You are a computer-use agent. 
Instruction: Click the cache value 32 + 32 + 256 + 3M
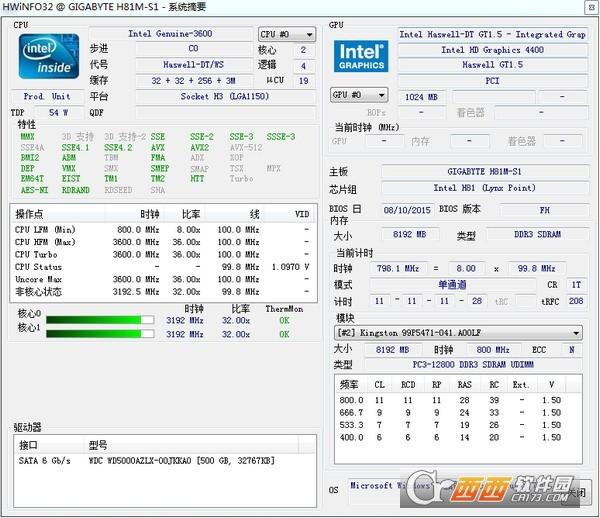coord(194,81)
